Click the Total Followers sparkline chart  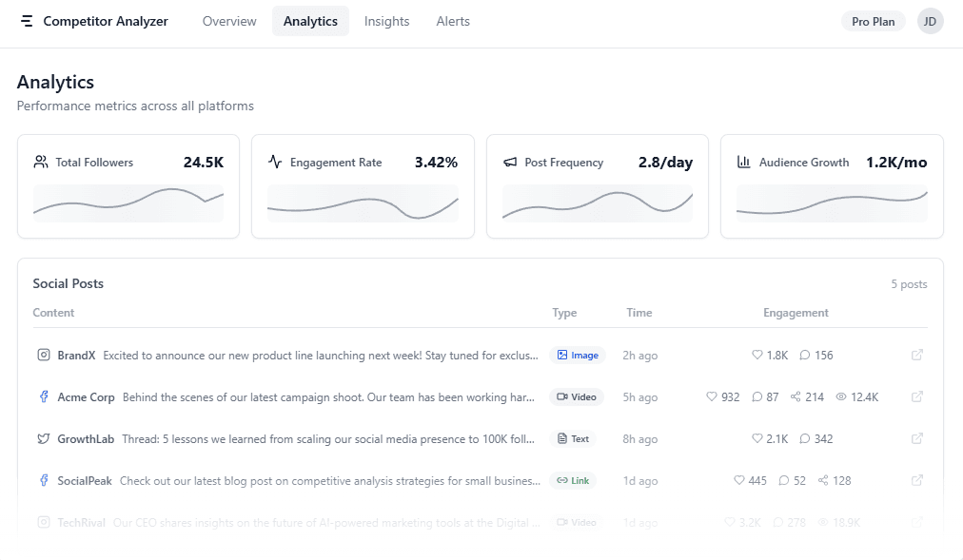coord(128,203)
